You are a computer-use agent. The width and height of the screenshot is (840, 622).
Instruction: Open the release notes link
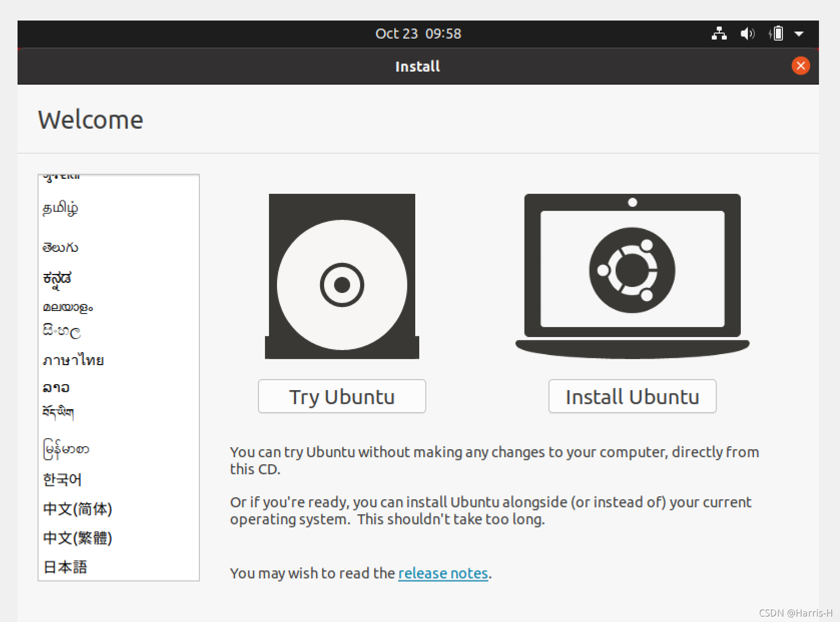click(x=443, y=573)
